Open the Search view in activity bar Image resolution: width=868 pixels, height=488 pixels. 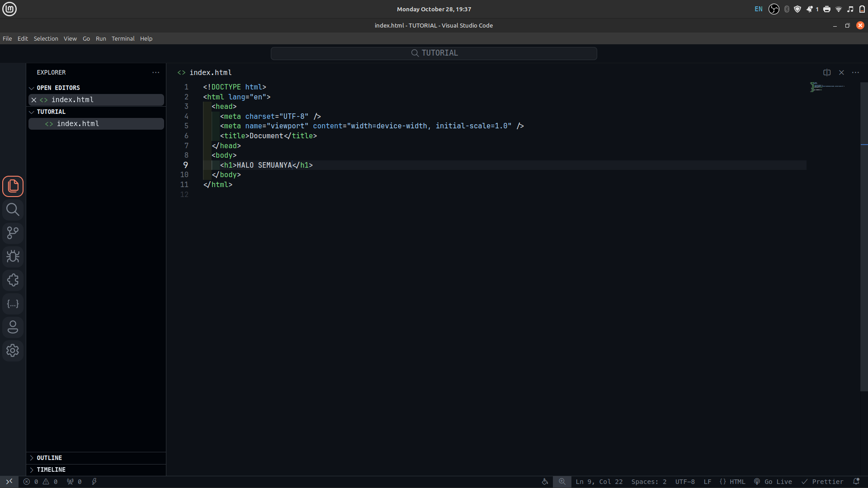(x=13, y=210)
